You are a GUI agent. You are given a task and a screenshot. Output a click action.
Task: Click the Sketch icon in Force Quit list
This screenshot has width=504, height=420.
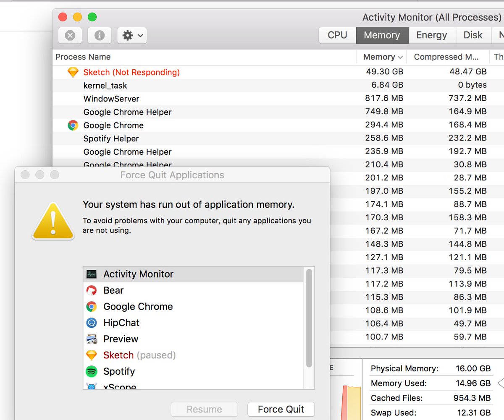pyautogui.click(x=92, y=355)
